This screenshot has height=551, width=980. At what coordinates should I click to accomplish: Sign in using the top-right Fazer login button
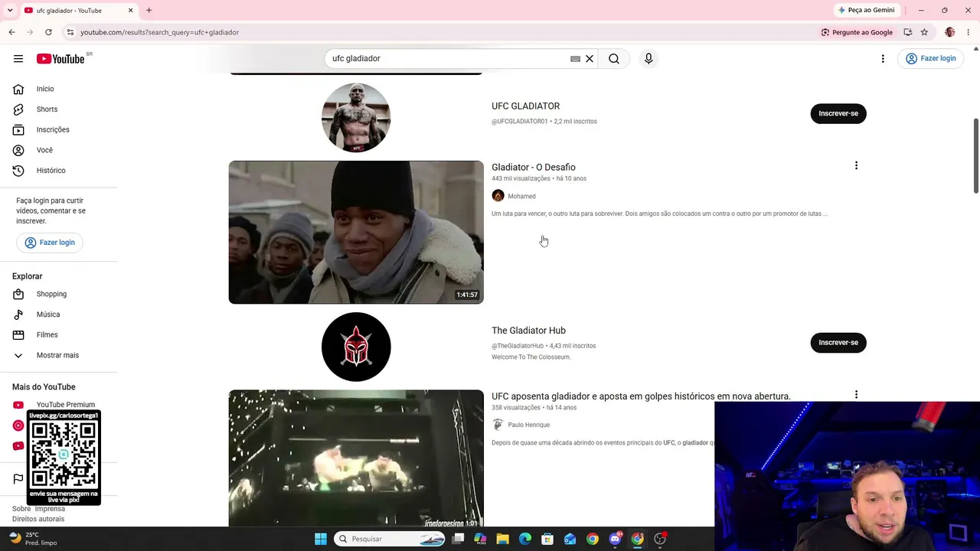[x=930, y=58]
